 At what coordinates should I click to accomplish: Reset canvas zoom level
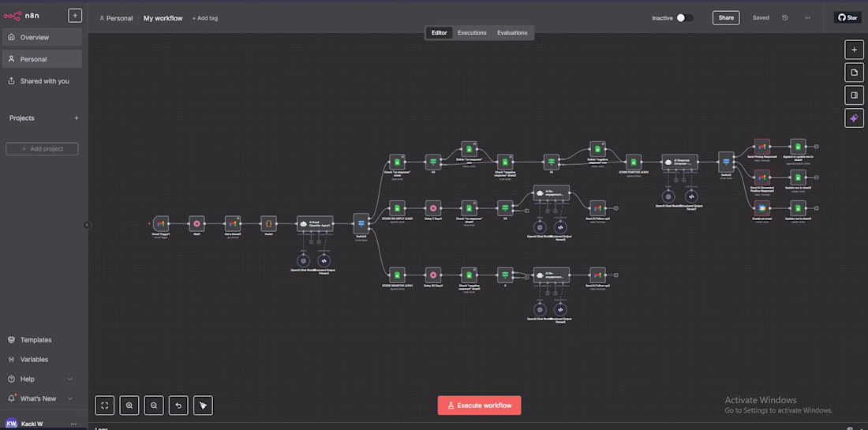click(x=178, y=405)
